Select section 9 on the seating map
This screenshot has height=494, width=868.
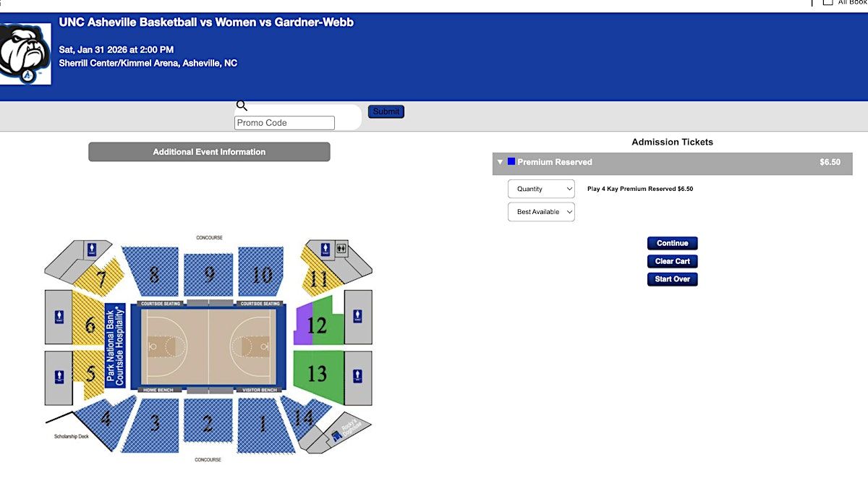tap(209, 275)
